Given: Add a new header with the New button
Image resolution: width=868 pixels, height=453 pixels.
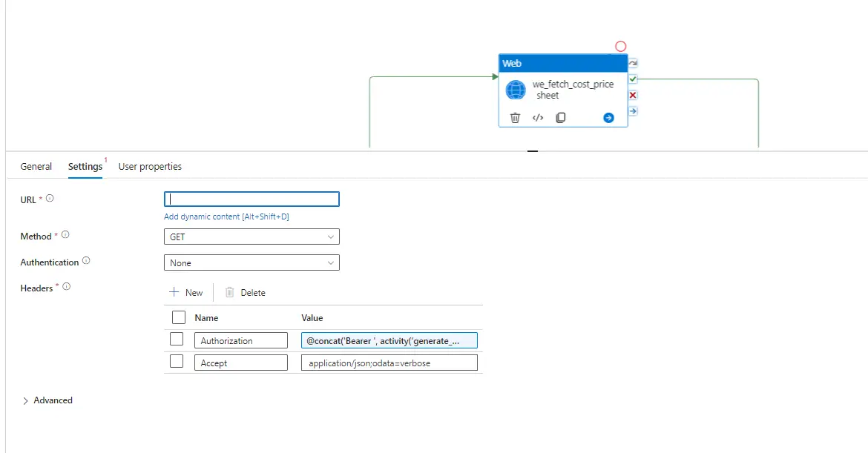Looking at the screenshot, I should tap(186, 292).
